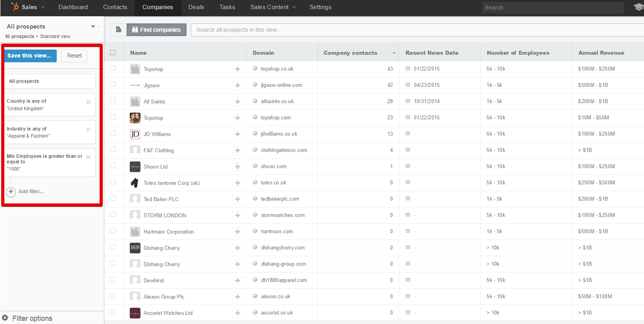
Task: Click the Search all prospects input field
Action: click(417, 30)
